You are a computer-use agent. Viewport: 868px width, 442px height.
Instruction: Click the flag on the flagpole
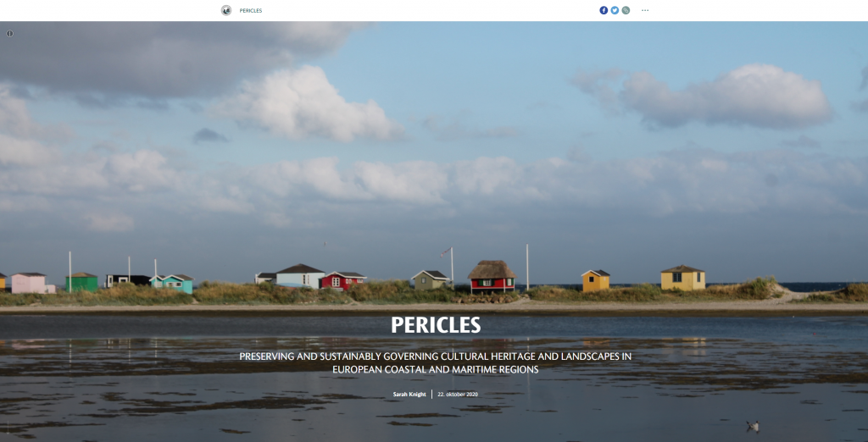[x=446, y=252]
